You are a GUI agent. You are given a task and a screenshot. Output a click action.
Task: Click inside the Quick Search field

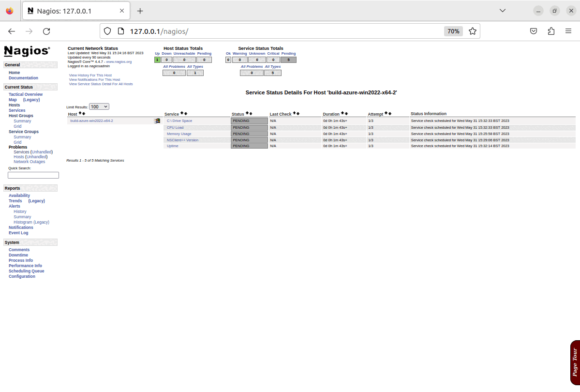[x=33, y=175]
